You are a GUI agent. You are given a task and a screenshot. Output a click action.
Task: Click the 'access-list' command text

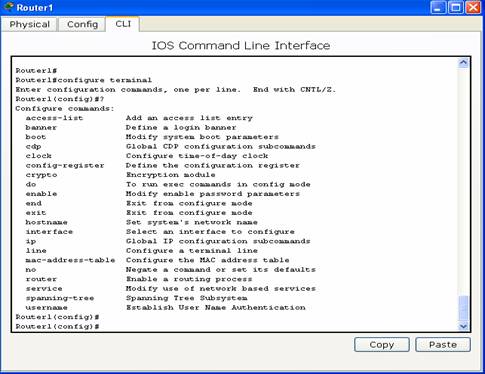point(54,118)
